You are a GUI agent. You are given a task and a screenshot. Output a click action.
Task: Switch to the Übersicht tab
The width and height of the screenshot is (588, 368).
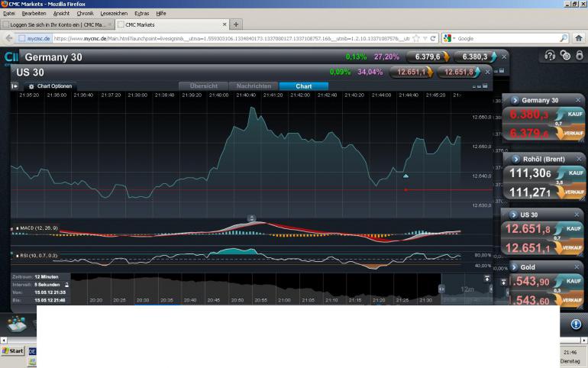pos(203,86)
